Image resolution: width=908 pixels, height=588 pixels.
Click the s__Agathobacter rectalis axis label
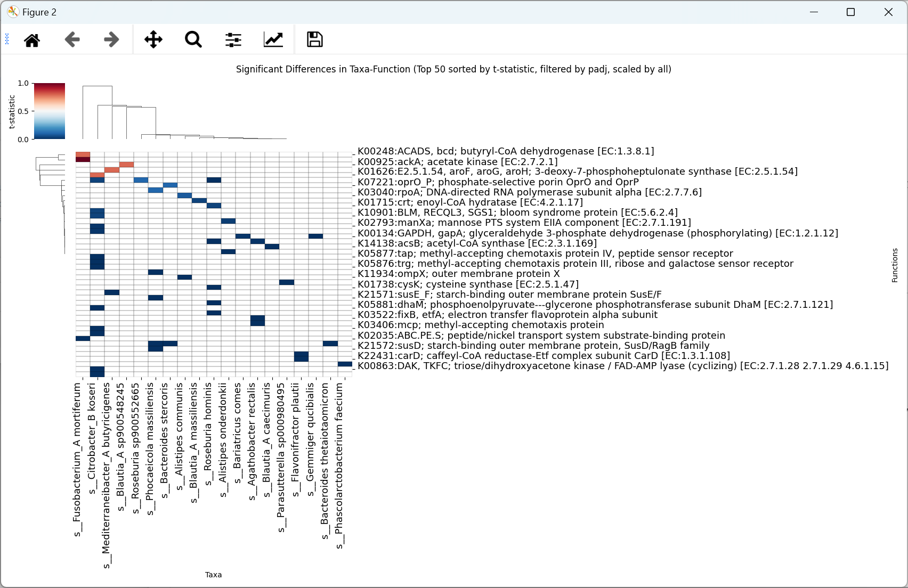point(252,442)
